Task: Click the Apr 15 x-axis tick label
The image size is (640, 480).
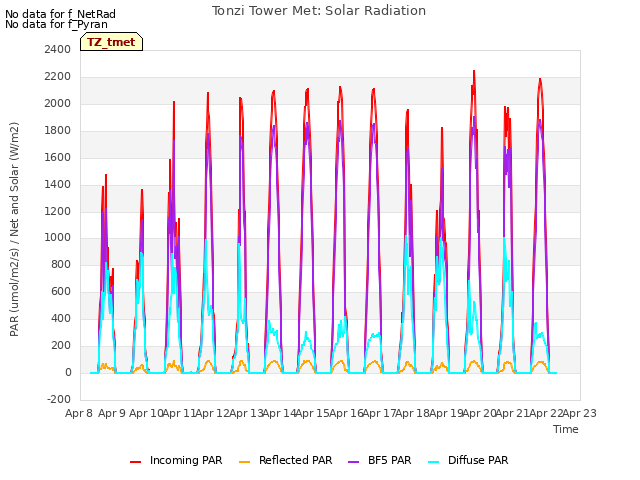Action: pos(312,413)
